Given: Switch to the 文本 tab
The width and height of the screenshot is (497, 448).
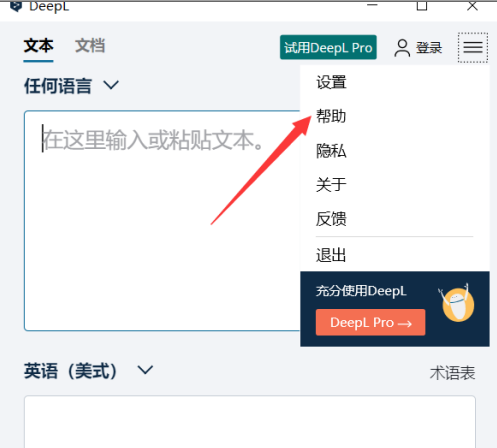Looking at the screenshot, I should click(38, 46).
